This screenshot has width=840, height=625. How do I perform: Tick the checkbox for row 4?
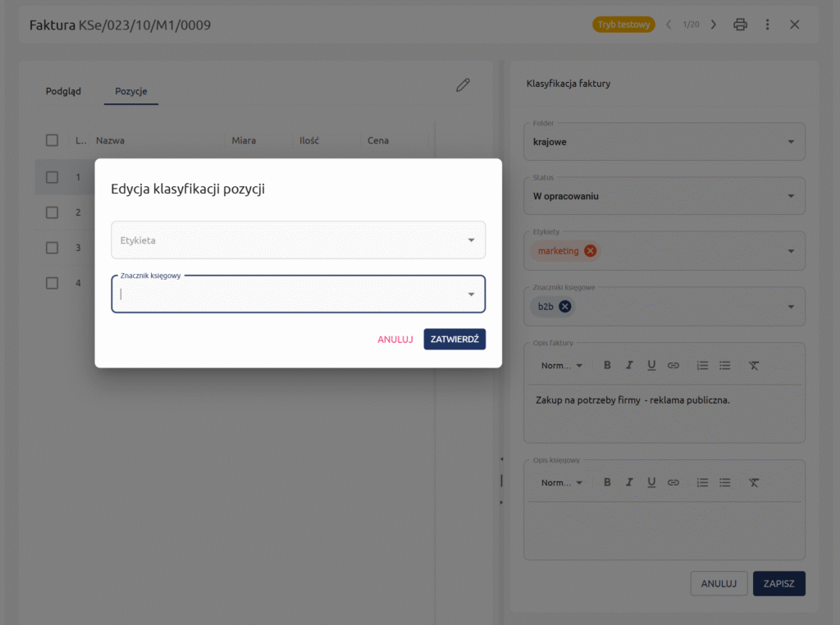tap(52, 283)
